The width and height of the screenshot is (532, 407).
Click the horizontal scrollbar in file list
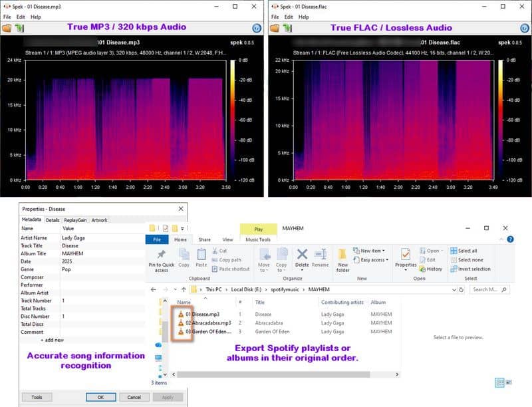(273, 374)
